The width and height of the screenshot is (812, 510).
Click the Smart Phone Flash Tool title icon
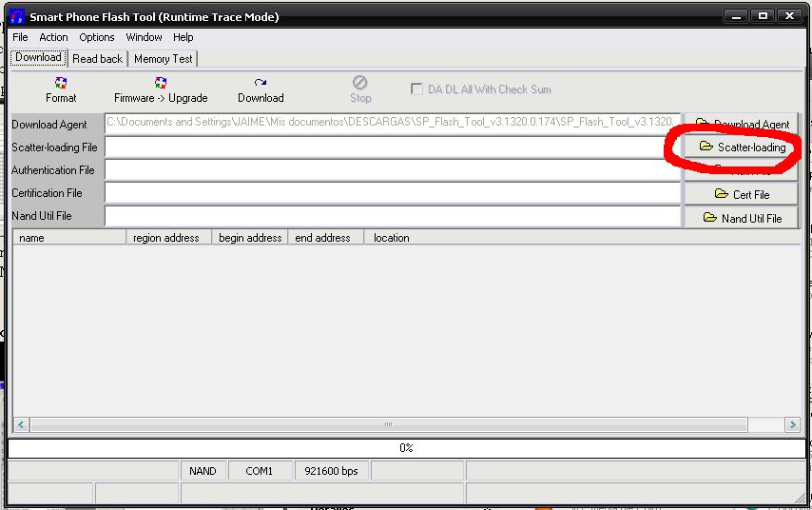tap(17, 16)
